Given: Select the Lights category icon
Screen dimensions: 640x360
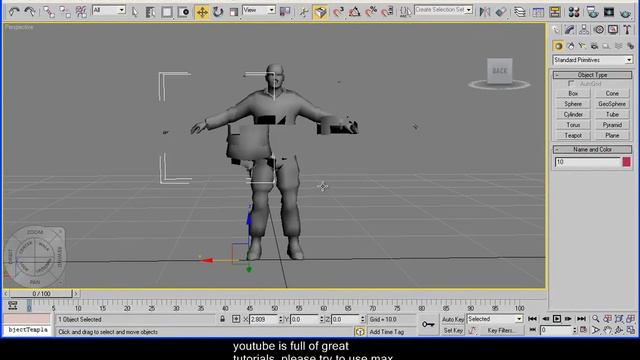Looking at the screenshot, I should click(x=582, y=46).
